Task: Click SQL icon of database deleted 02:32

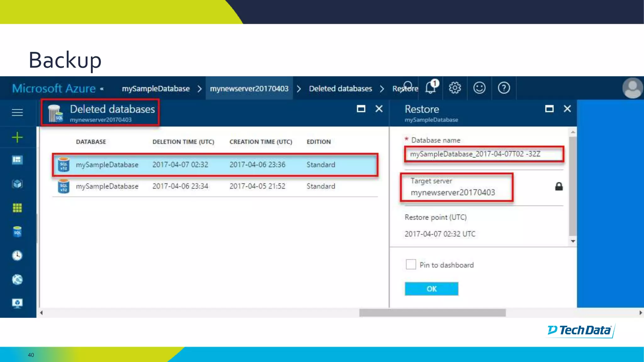Action: (64, 165)
